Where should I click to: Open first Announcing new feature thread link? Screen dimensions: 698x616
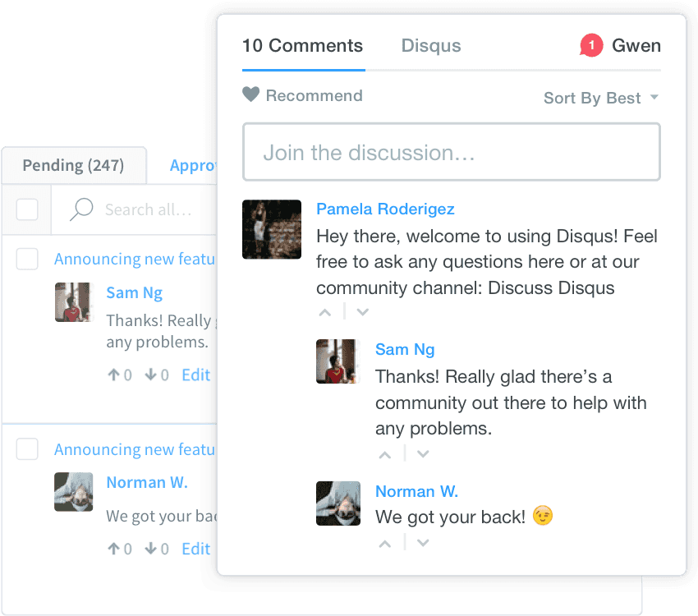click(135, 259)
